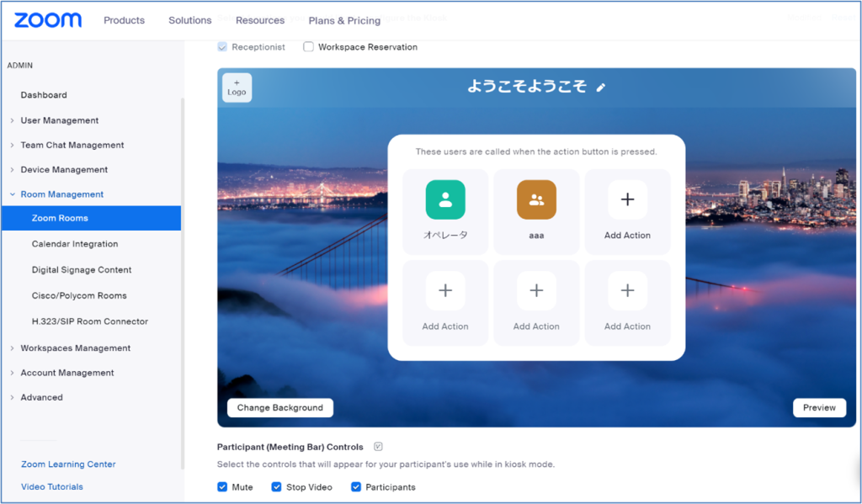
Task: Enable the Workspace Reservation checkbox
Action: 308,47
